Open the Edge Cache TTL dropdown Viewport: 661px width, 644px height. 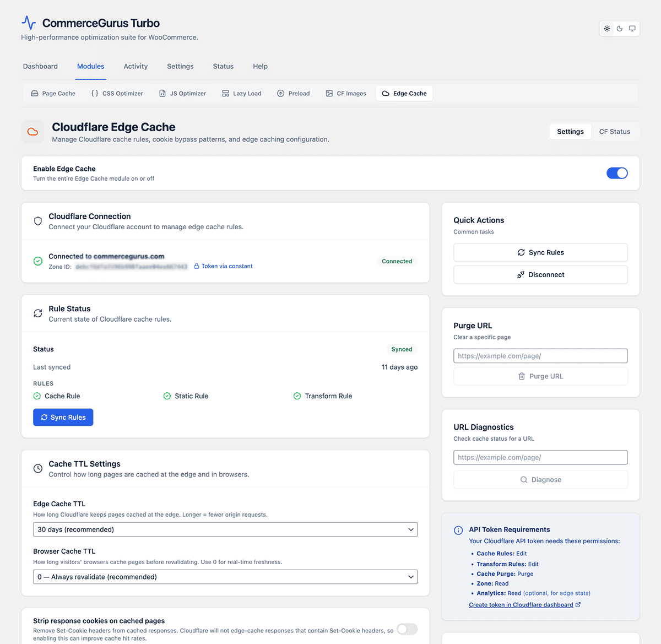[225, 529]
